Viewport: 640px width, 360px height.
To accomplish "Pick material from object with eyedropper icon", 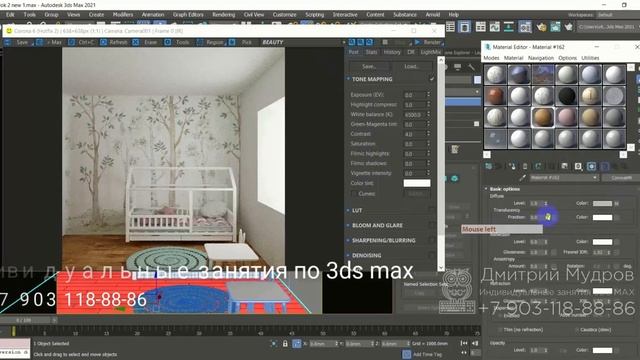I will click(522, 178).
